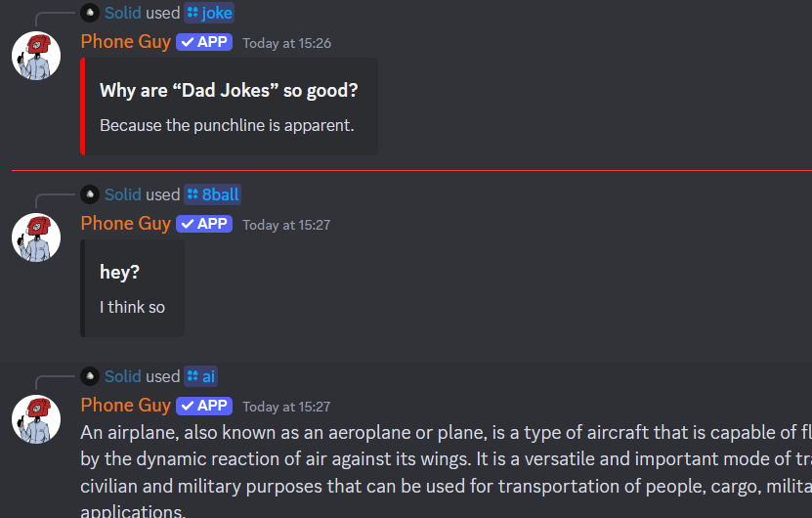Click the Phone Guy name above airplane text
Screen dimensions: 812x518
pyautogui.click(x=126, y=406)
